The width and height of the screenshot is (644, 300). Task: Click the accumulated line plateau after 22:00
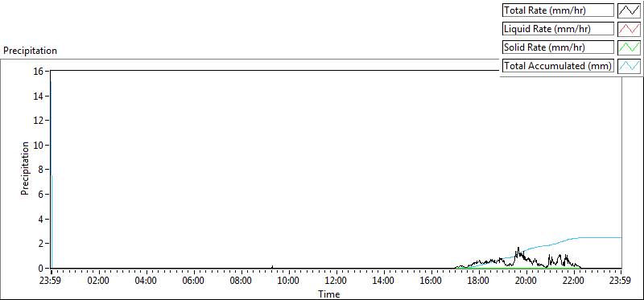click(600, 237)
